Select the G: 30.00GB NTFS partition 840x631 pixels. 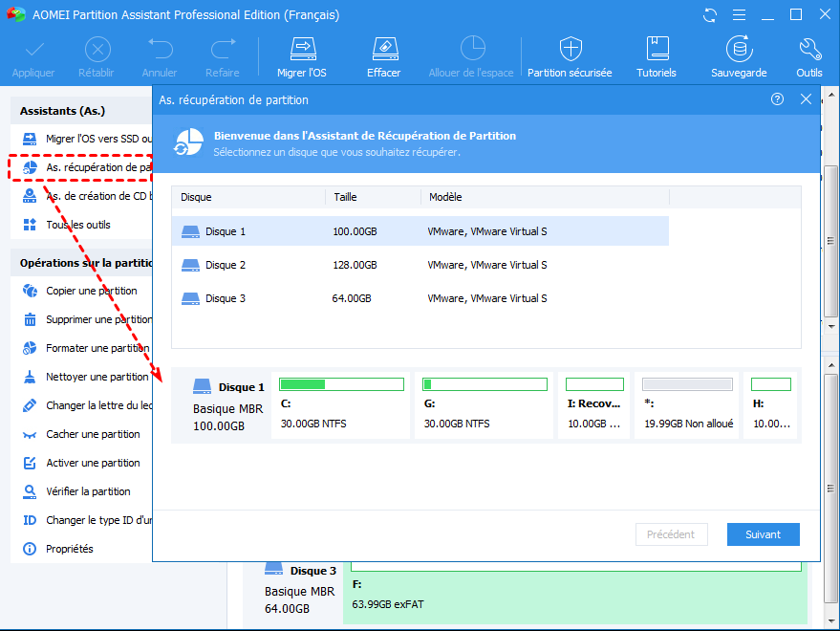484,405
